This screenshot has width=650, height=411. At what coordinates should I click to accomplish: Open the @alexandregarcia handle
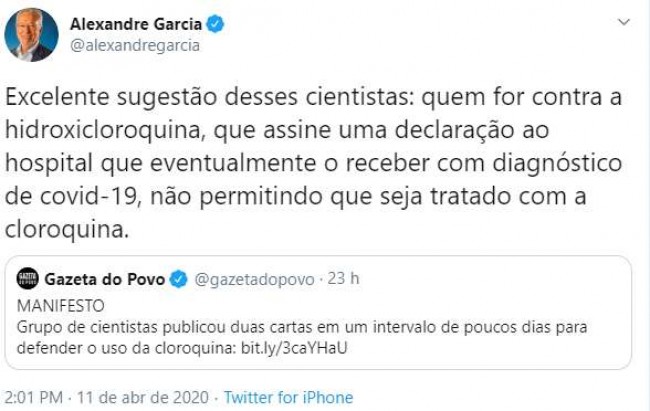click(134, 45)
